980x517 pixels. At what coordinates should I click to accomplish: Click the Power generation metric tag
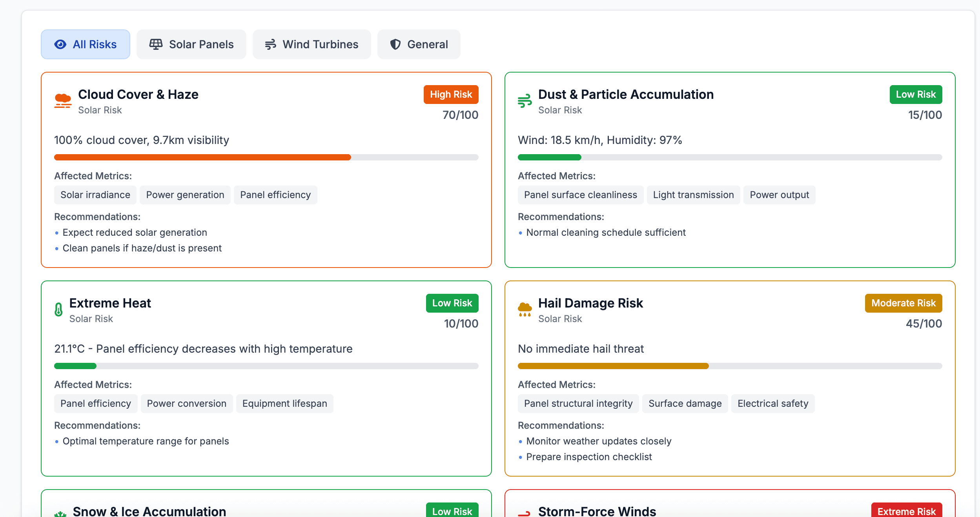(185, 195)
